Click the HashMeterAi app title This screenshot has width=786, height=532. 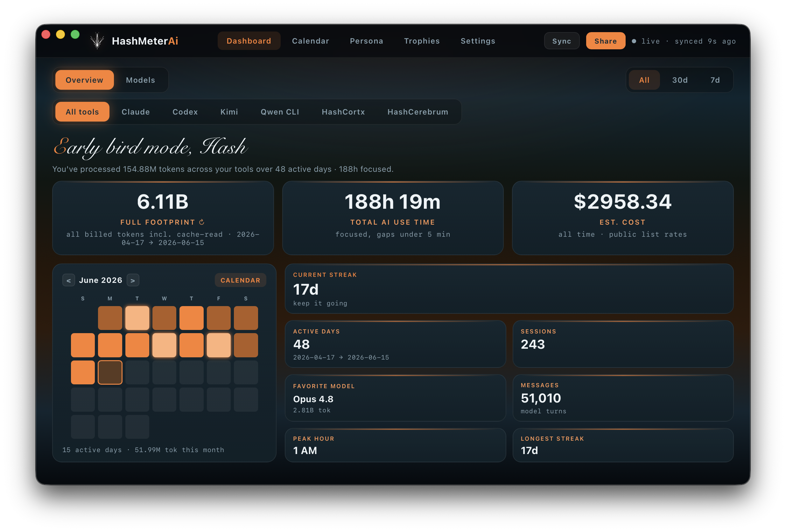(x=145, y=41)
